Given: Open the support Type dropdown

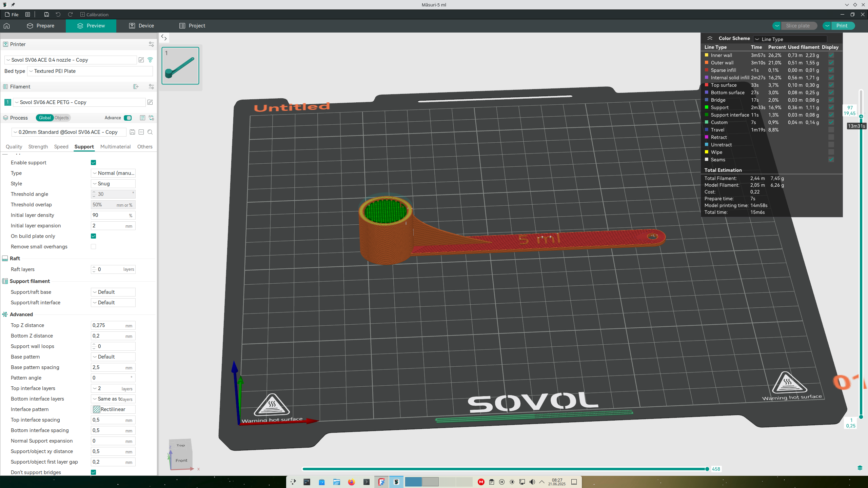Looking at the screenshot, I should [x=113, y=173].
